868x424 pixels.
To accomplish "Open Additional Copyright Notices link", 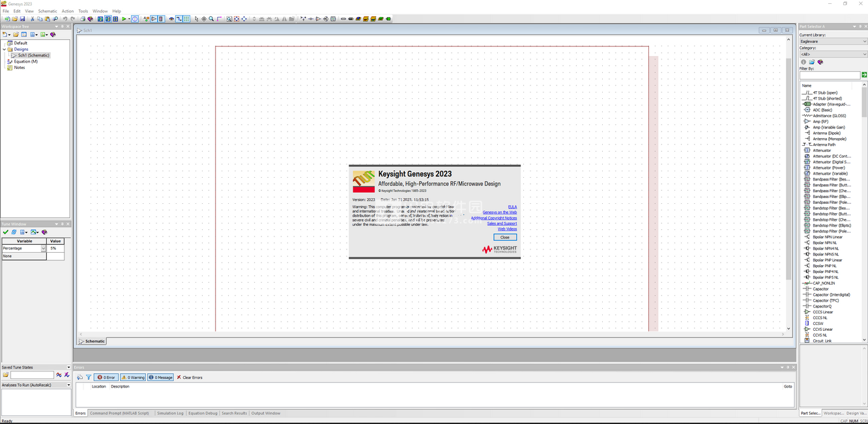I will click(x=494, y=218).
